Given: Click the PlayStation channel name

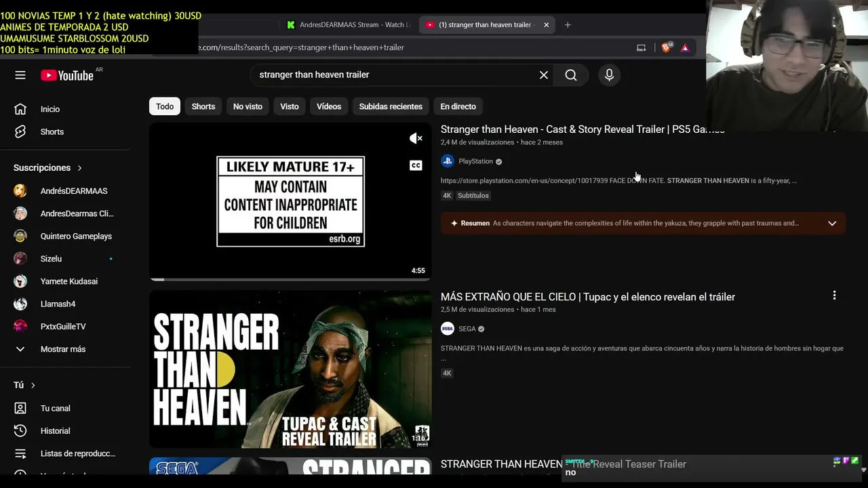Looking at the screenshot, I should point(475,161).
